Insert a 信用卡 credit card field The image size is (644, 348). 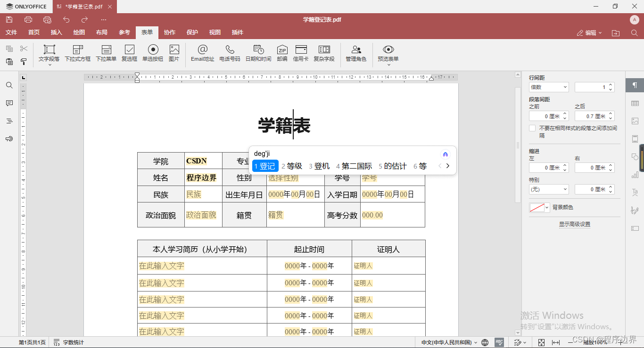(301, 53)
